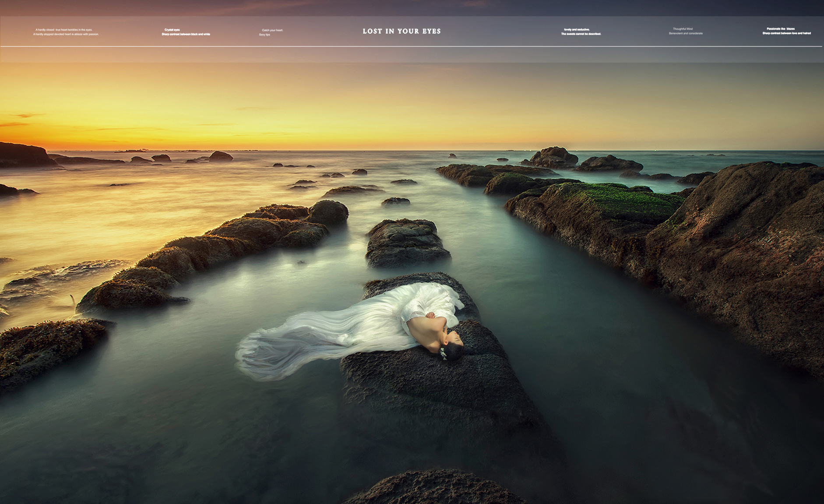Click the "Sexy lips" text
This screenshot has height=504, width=824.
tap(264, 35)
